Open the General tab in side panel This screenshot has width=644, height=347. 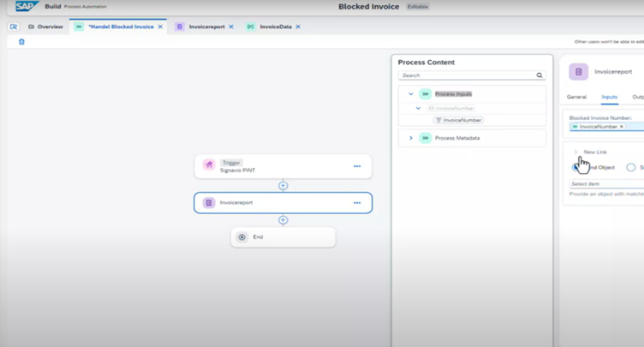(576, 97)
